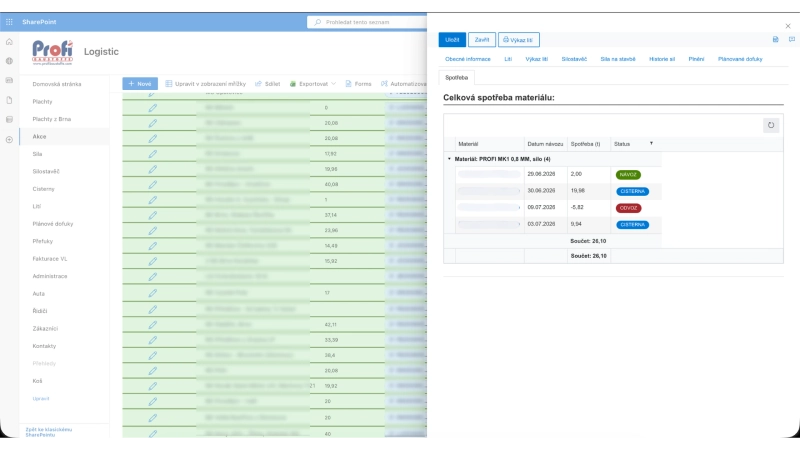Click the NÁVOZ status badge
Viewport: 800px width, 450px height.
click(628, 174)
